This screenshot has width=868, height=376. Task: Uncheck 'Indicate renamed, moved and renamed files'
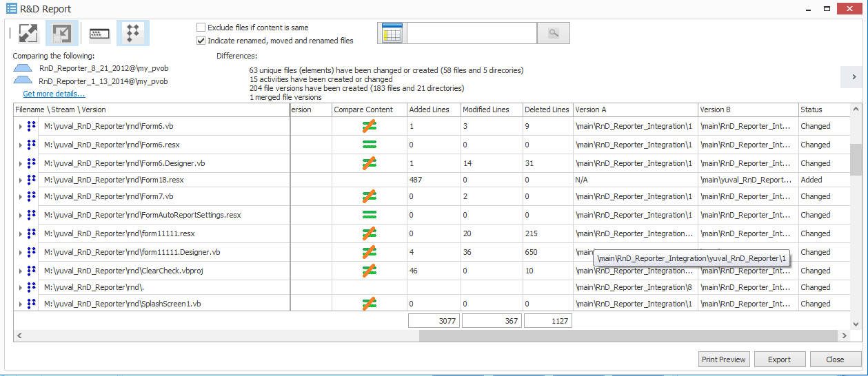point(201,41)
